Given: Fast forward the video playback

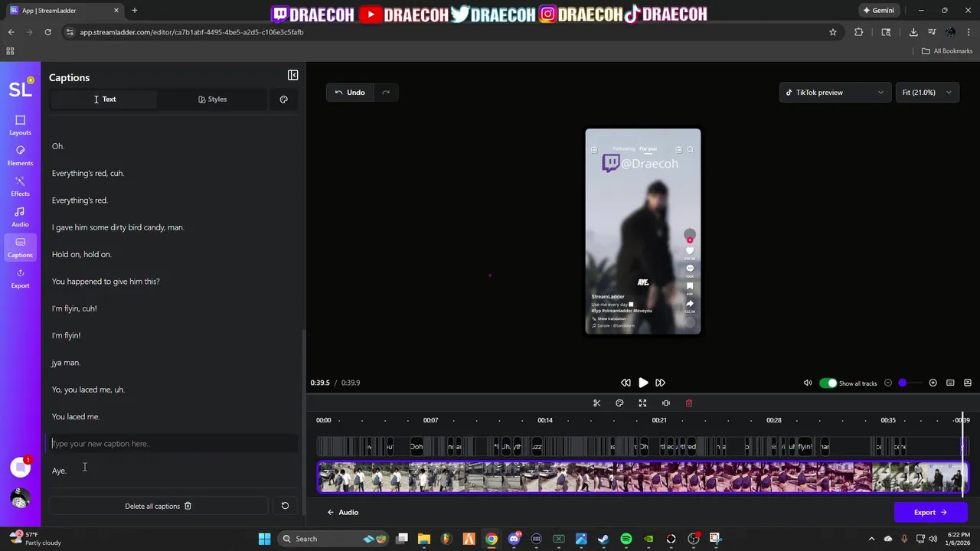Looking at the screenshot, I should (x=660, y=383).
